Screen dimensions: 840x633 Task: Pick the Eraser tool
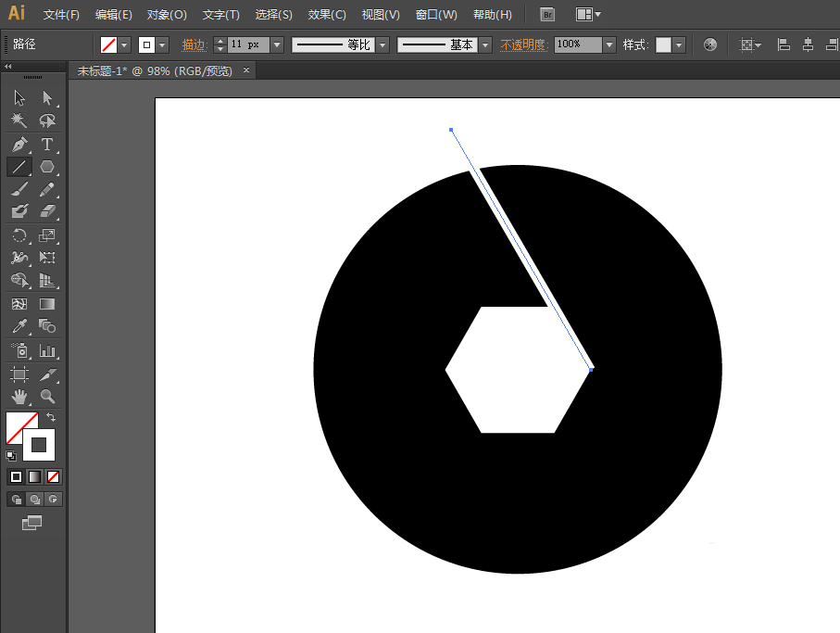pos(46,210)
